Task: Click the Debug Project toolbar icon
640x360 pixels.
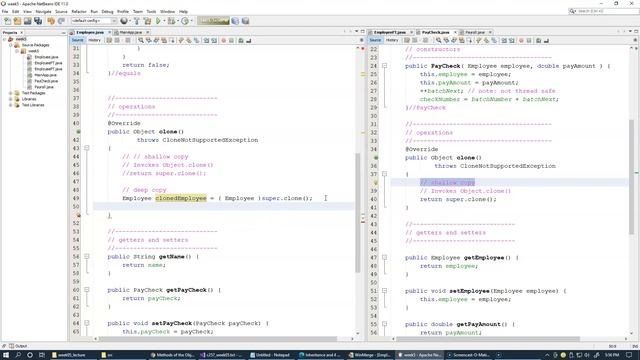Action: point(171,21)
